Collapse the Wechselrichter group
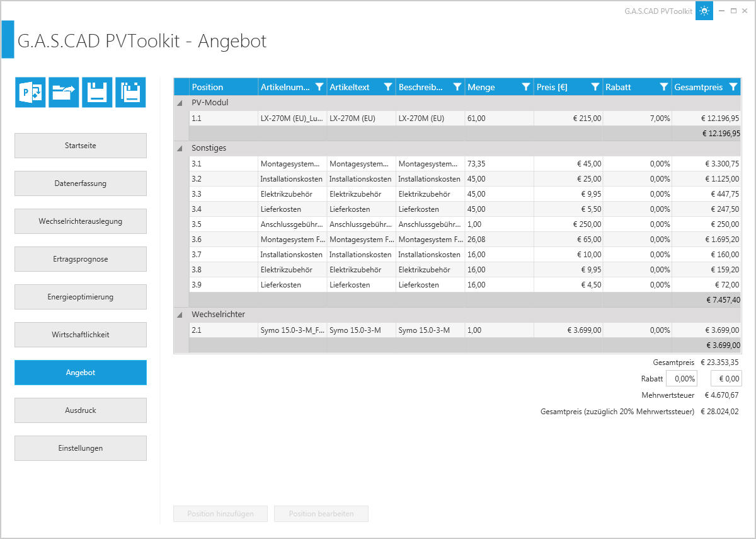The image size is (756, 539). click(x=180, y=314)
